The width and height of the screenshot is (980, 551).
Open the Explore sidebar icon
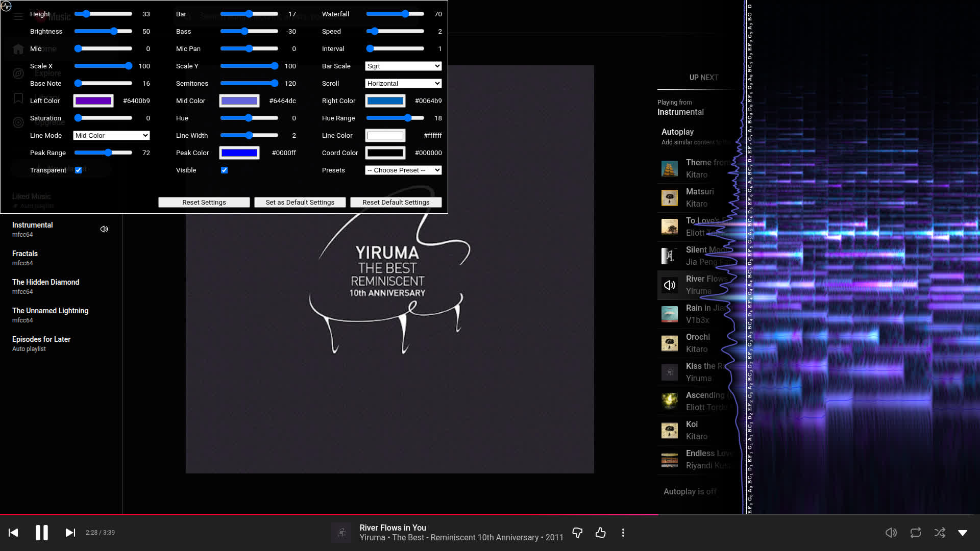tap(18, 73)
